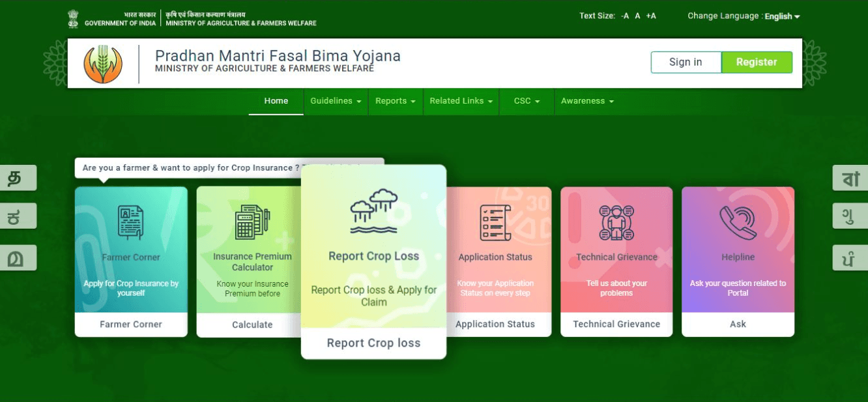This screenshot has height=402, width=868.
Task: Click the Helpline phone icon
Action: pyautogui.click(x=738, y=222)
